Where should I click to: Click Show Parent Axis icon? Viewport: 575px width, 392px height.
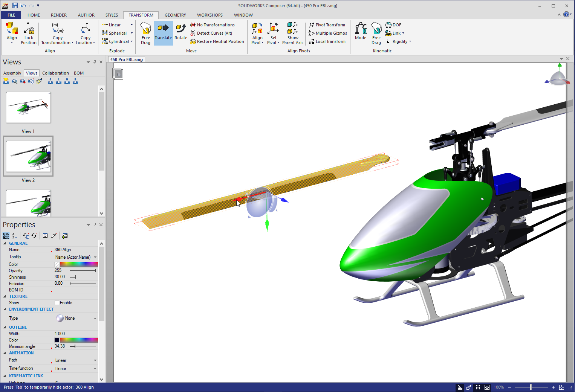[x=292, y=33]
